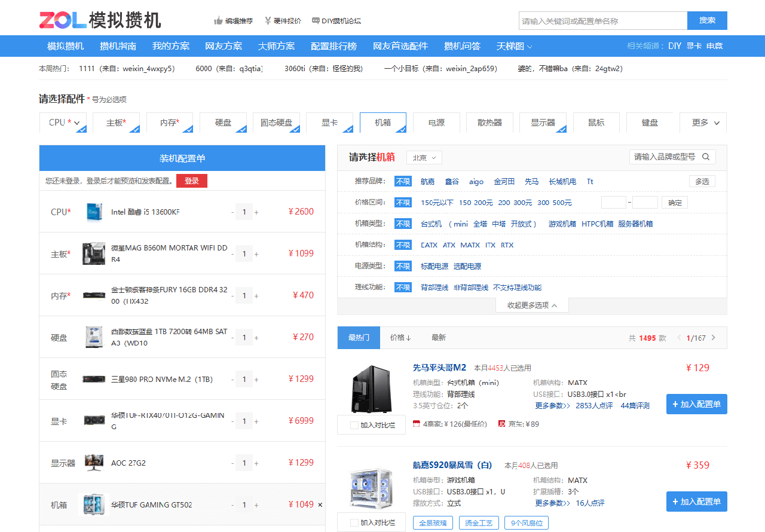Collapse filters via 收起更多选项
The image size is (765, 532).
click(x=532, y=305)
